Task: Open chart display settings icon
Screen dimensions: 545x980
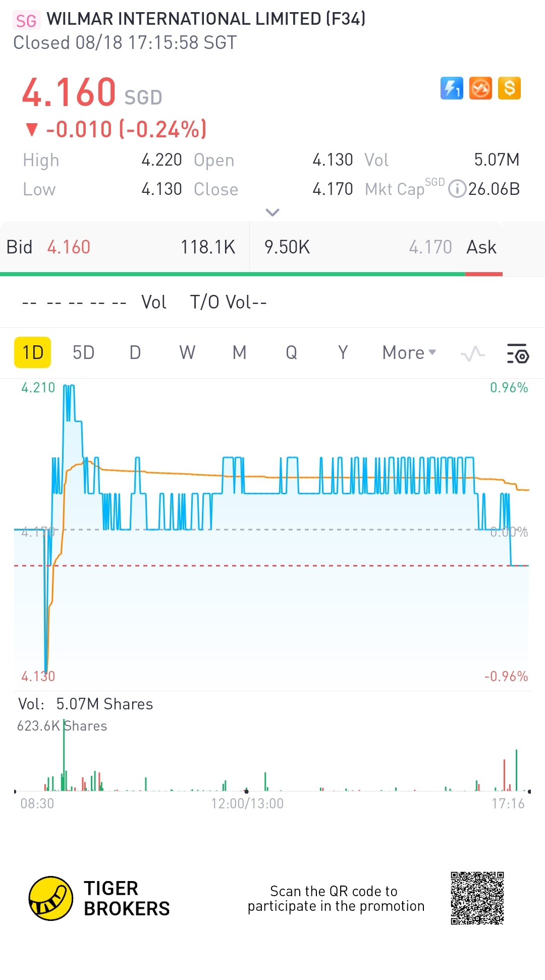Action: point(517,353)
